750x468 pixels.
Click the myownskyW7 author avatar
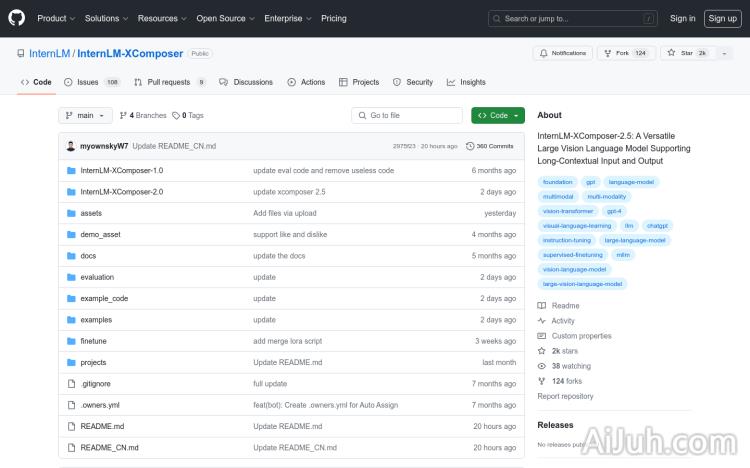tap(71, 146)
